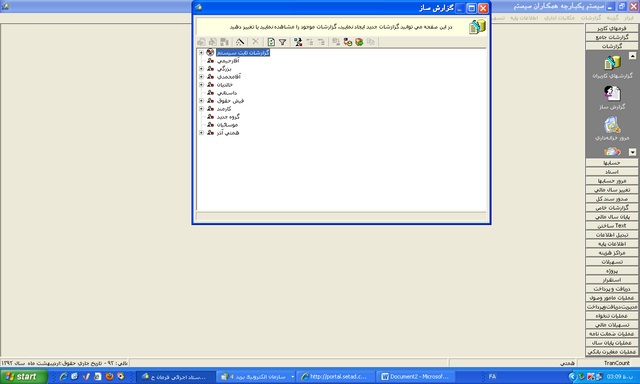Viewport: 640px width, 384px height.
Task: Select گروه جدید in the tree
Action: [228, 117]
